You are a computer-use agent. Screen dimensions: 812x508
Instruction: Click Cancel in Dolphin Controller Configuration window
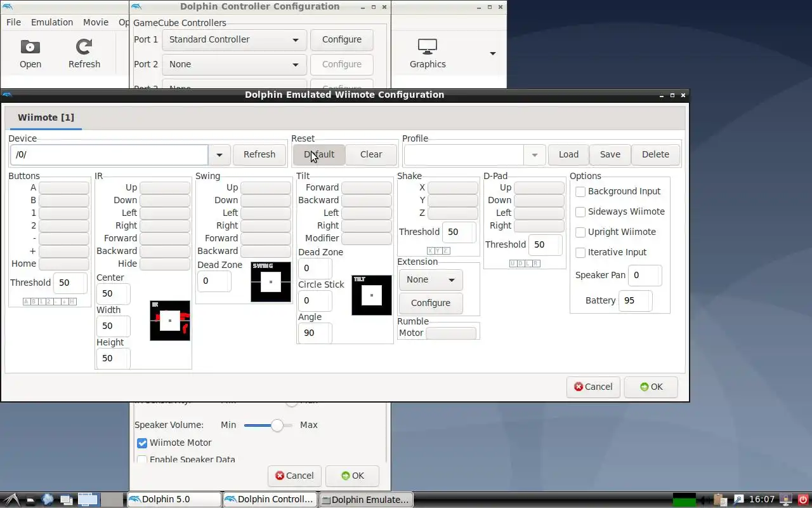coord(294,476)
